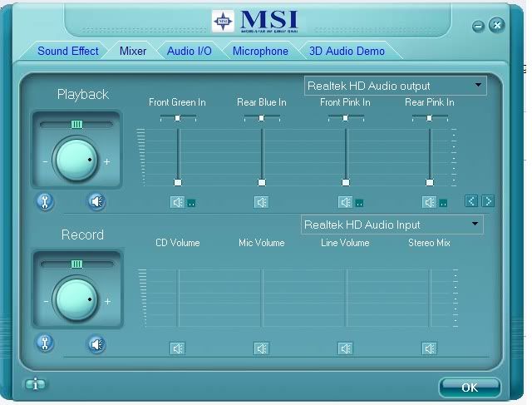
Task: Open the 3D Audio Demo tab
Action: (347, 51)
